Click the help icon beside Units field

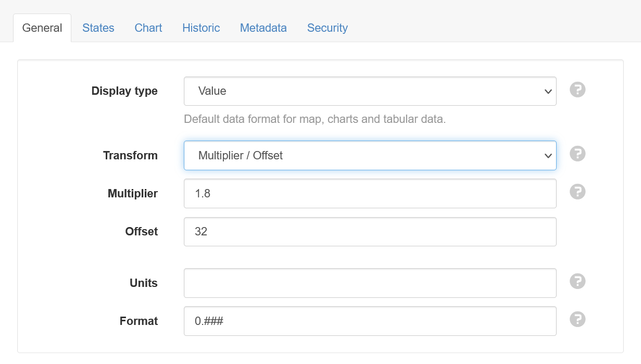(x=577, y=281)
